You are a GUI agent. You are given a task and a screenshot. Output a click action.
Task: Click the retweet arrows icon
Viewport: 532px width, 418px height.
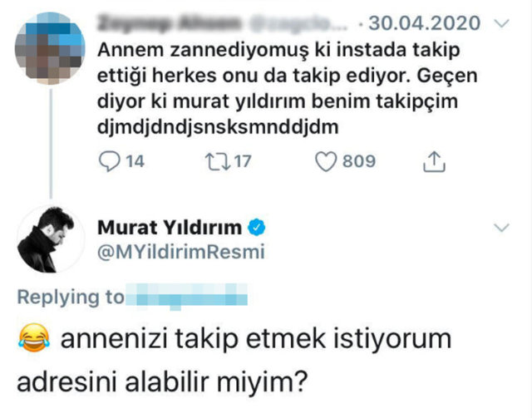(210, 161)
